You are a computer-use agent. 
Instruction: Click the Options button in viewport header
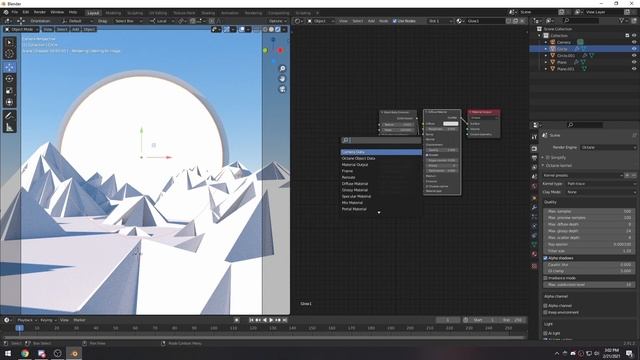[277, 21]
